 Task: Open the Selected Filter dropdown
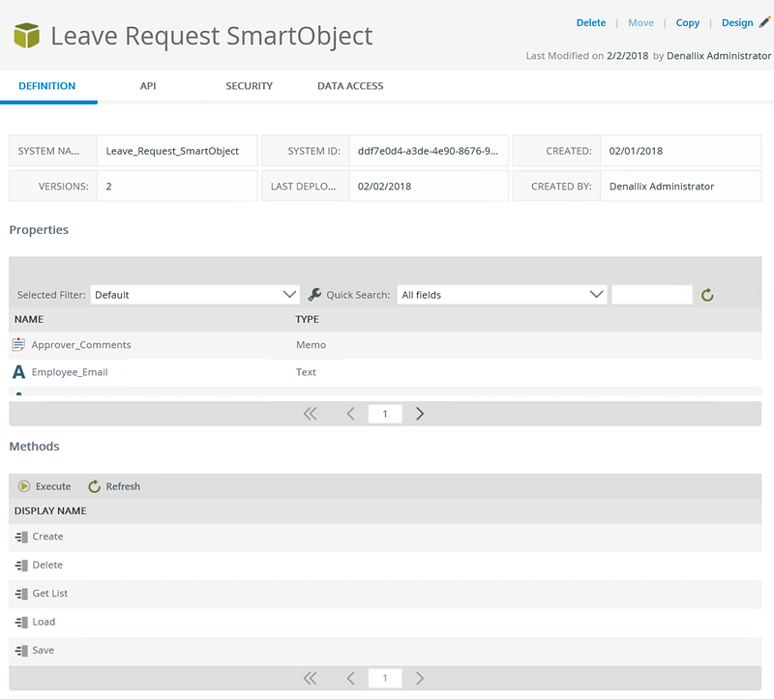(195, 295)
